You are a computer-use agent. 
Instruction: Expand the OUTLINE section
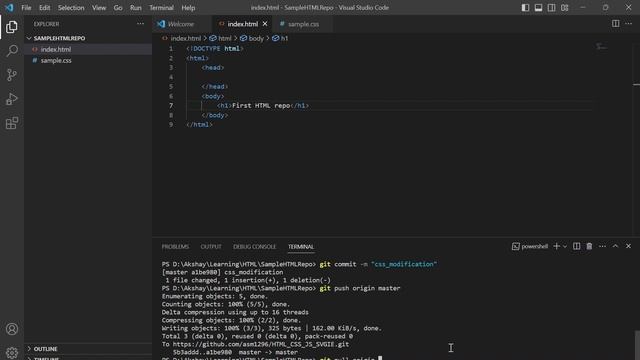(x=88, y=349)
